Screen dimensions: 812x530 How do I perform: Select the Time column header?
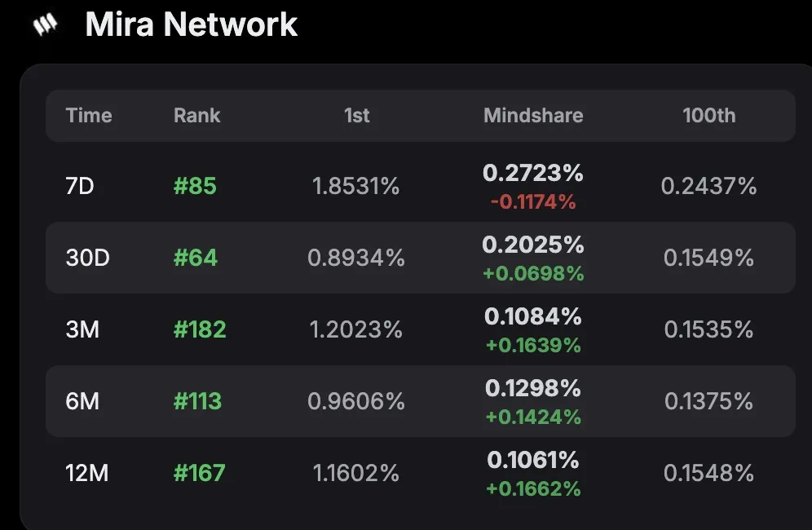coord(89,116)
